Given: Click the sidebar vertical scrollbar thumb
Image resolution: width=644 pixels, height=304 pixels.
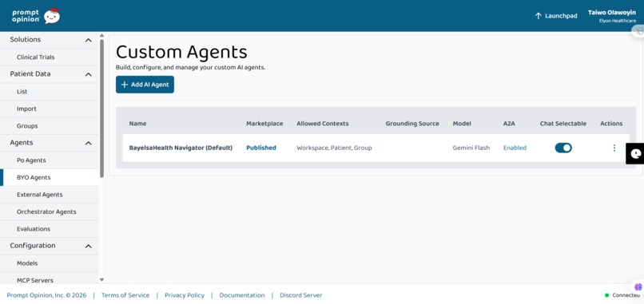Looking at the screenshot, I should (x=101, y=109).
